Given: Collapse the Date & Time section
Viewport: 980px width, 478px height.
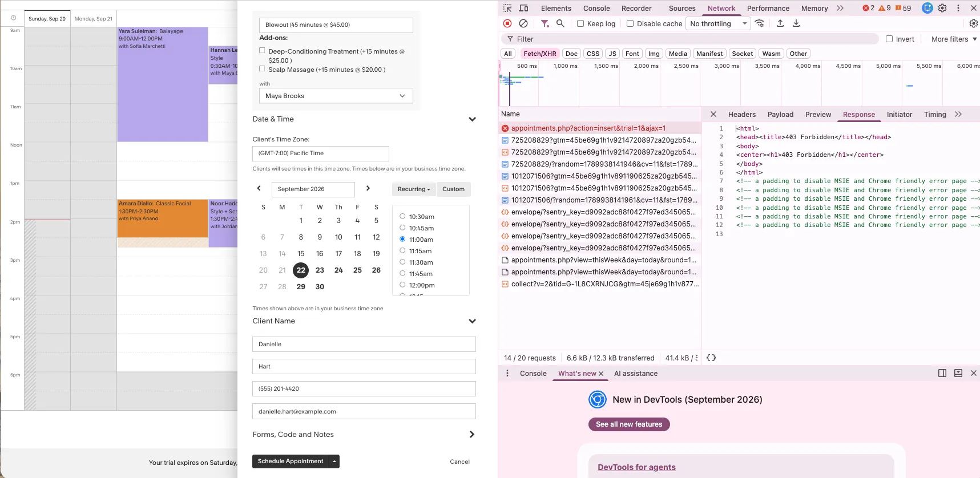Looking at the screenshot, I should pos(472,119).
